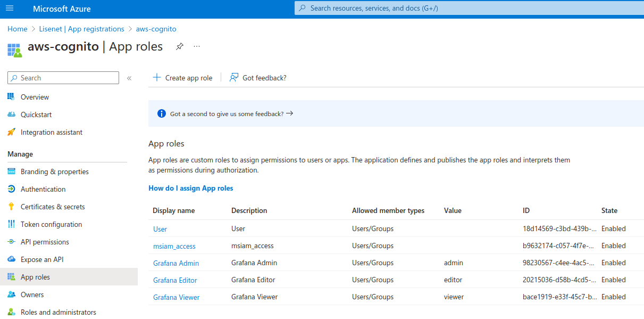This screenshot has height=319, width=644.
Task: Click the 'viewer' value cell
Action: pyautogui.click(x=454, y=297)
